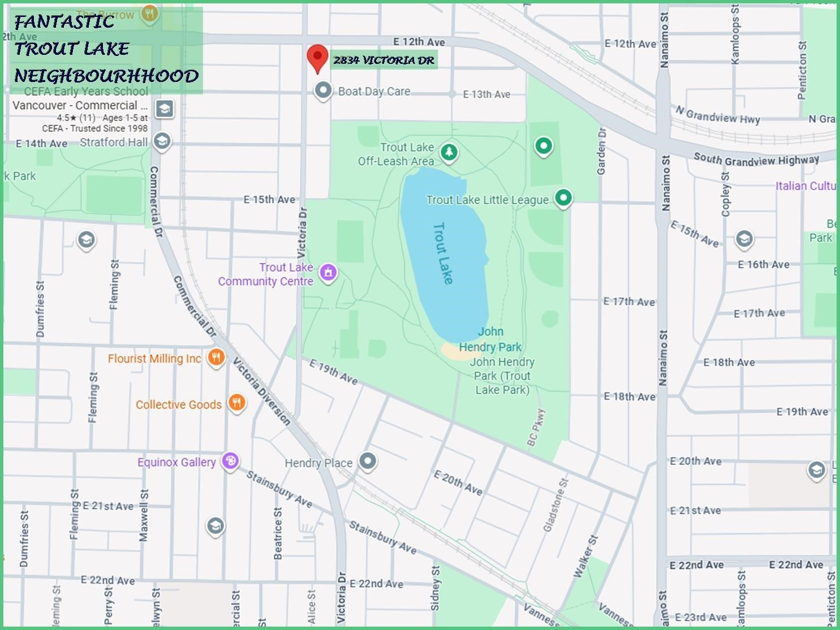This screenshot has height=630, width=840.
Task: Open the Trout Lake Community Centre icon
Action: click(x=328, y=273)
